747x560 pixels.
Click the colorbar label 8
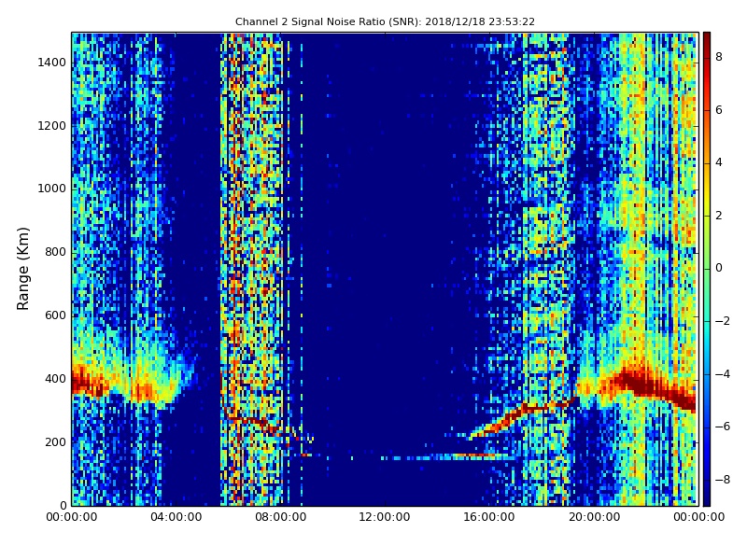click(719, 57)
